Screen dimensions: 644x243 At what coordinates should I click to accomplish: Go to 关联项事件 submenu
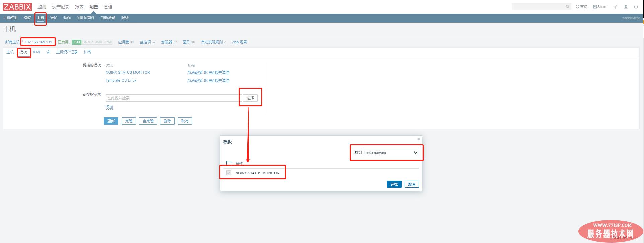click(x=85, y=18)
